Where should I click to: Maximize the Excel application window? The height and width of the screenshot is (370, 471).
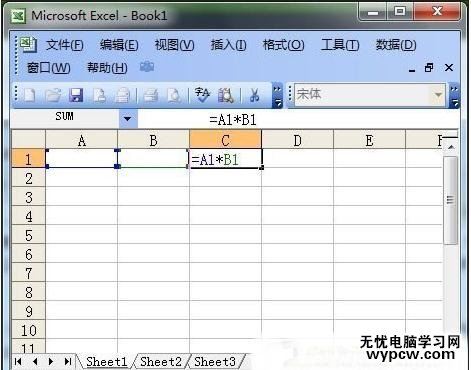coord(400,12)
